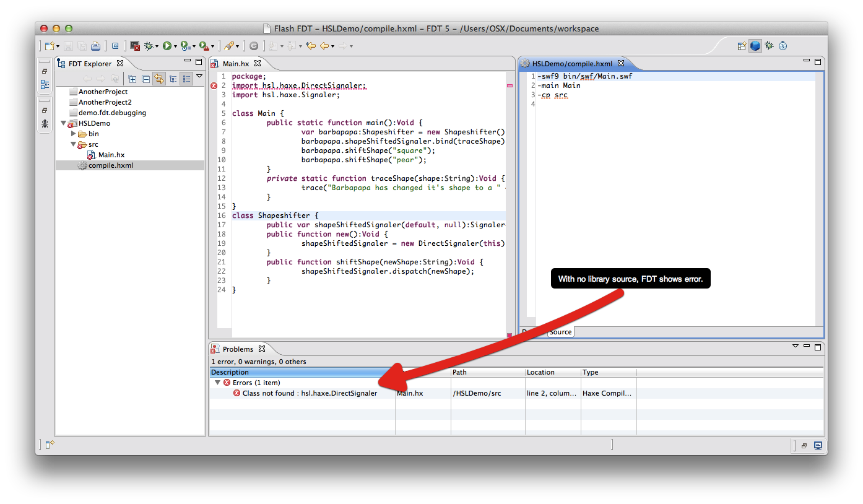Sort Problems by the Description column header
The image size is (863, 504).
tap(302, 372)
